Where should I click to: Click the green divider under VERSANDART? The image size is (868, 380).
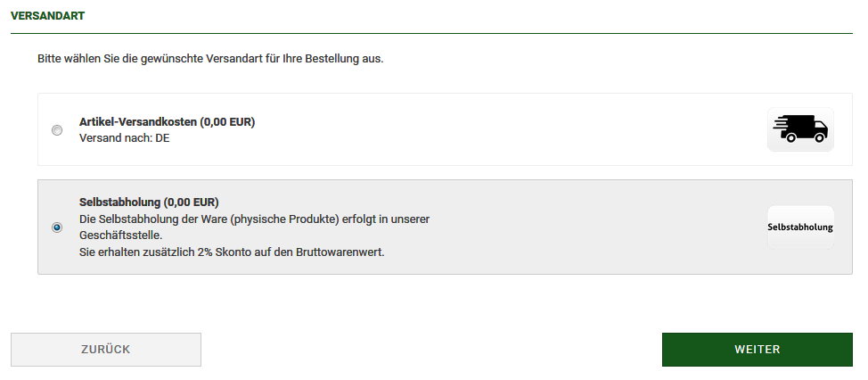click(432, 33)
